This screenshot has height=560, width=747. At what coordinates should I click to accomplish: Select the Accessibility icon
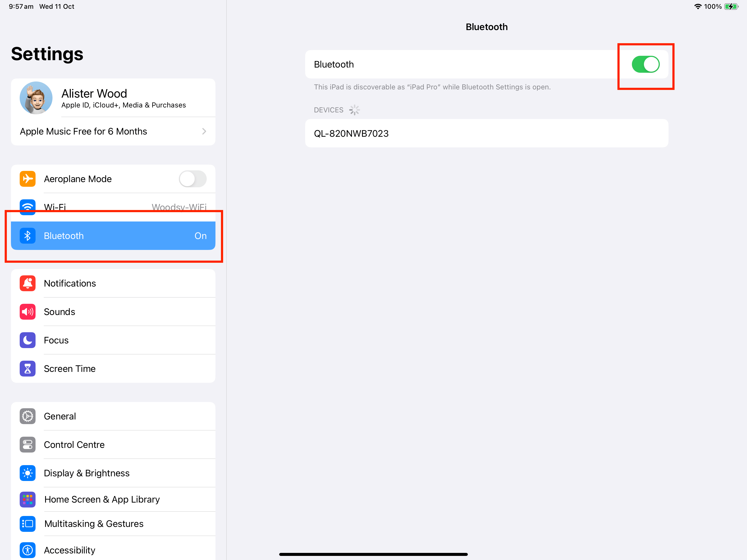coord(27,550)
